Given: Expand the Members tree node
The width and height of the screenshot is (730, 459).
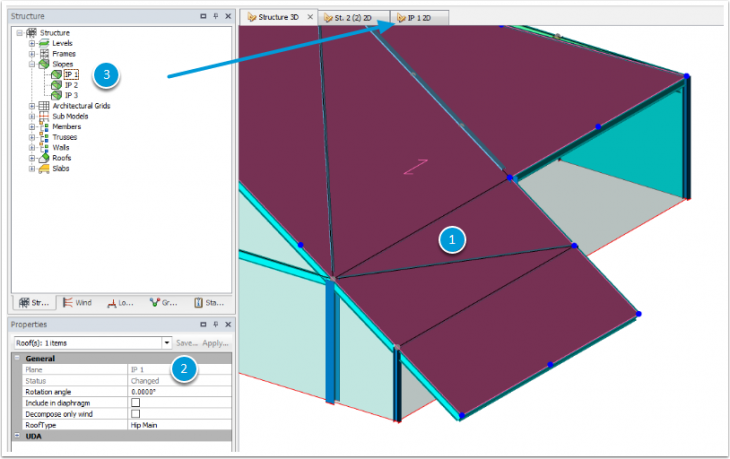Looking at the screenshot, I should (x=32, y=127).
